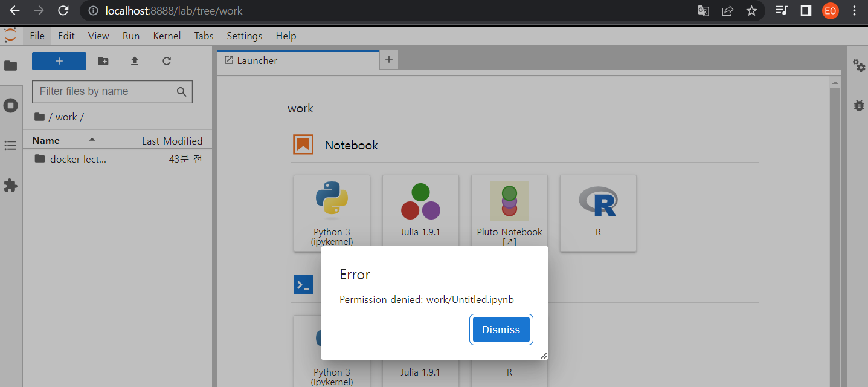868x387 pixels.
Task: Bookmark this page with the star icon
Action: tap(751, 11)
